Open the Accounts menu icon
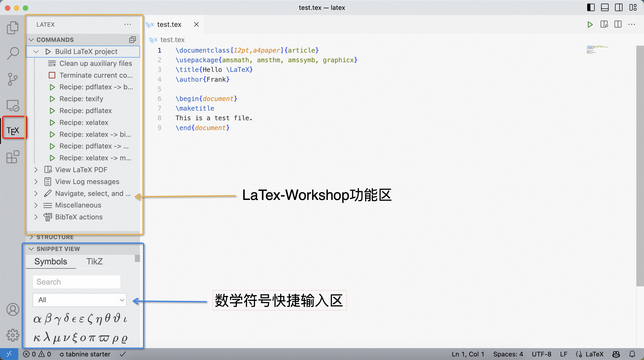The height and width of the screenshot is (360, 644). (x=13, y=309)
